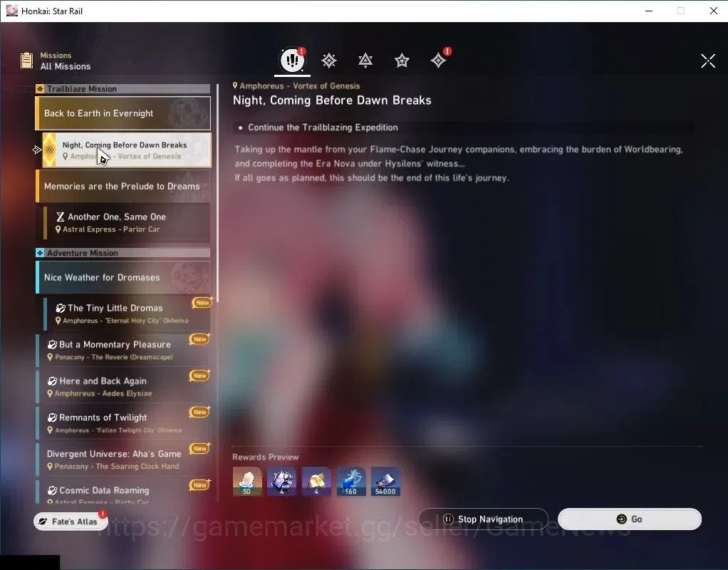
Task: Click the mission title heading in detail pane
Action: click(332, 100)
